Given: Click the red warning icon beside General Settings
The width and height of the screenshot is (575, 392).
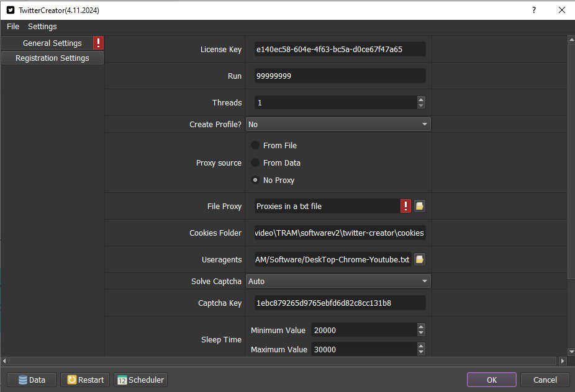Looking at the screenshot, I should tap(98, 43).
